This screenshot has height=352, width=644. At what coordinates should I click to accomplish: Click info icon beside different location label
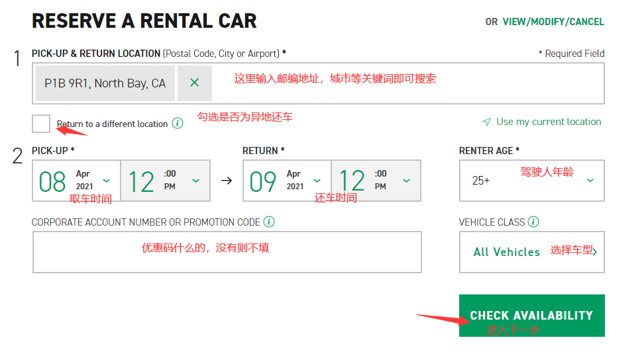coord(178,123)
